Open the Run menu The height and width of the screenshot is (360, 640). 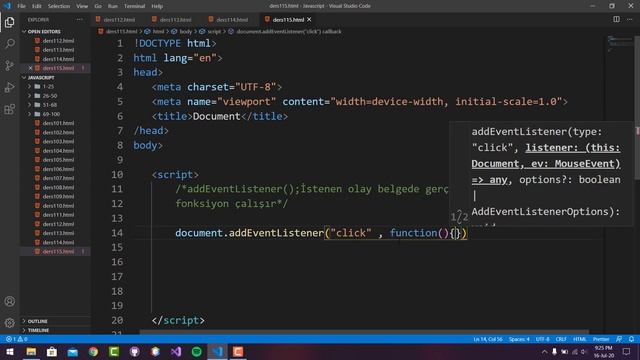pos(113,6)
